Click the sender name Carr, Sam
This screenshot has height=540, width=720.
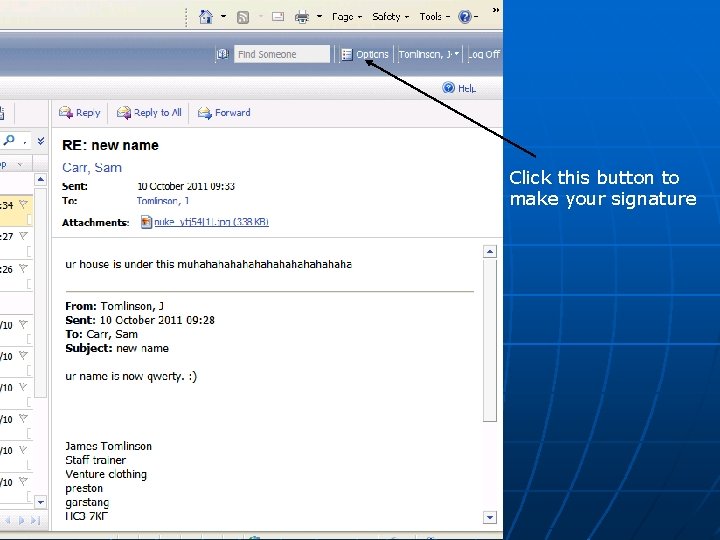92,168
